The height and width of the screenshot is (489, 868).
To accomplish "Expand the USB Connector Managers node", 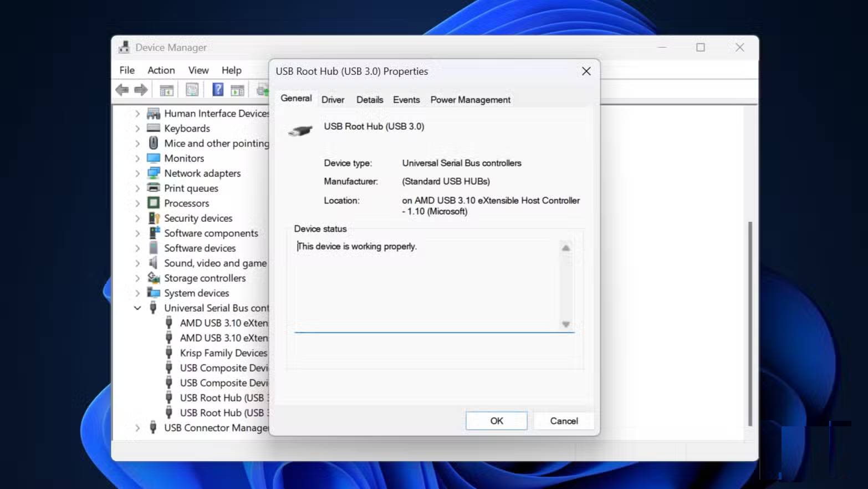I will tap(137, 428).
